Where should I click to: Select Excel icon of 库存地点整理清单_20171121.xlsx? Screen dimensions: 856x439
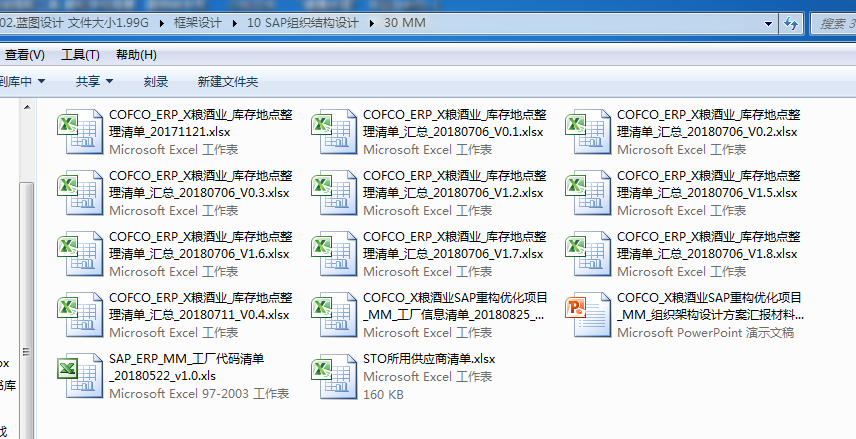click(x=80, y=132)
